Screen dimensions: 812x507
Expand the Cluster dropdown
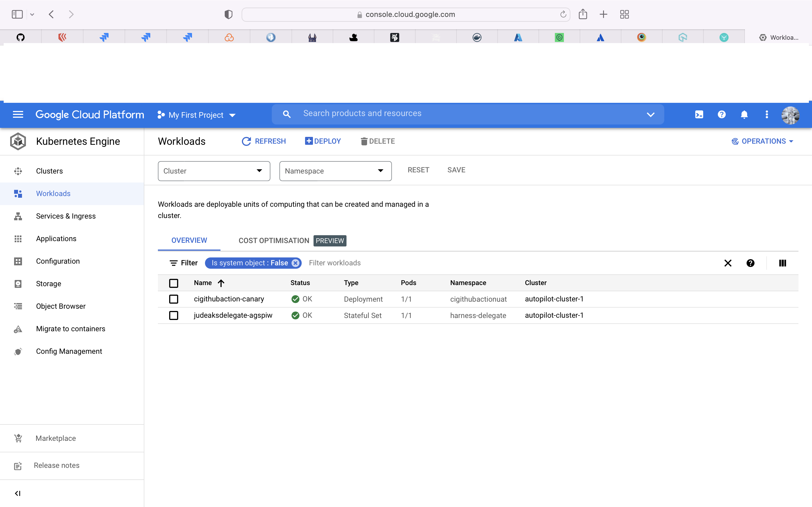click(214, 171)
